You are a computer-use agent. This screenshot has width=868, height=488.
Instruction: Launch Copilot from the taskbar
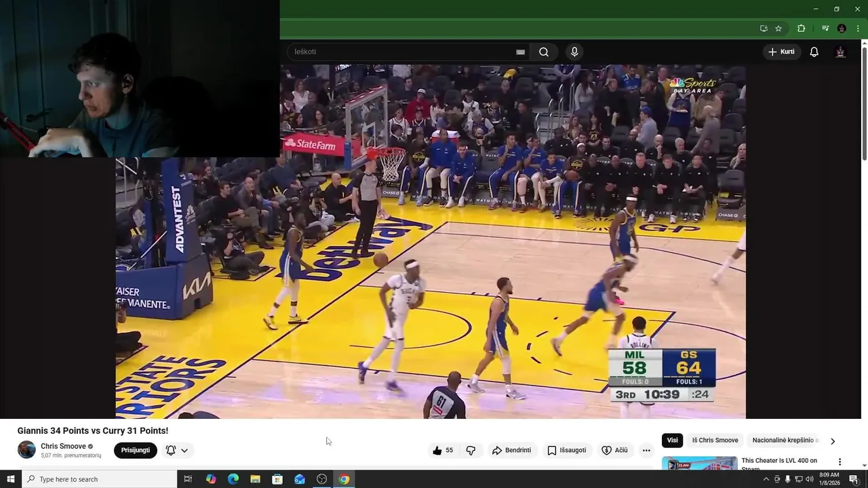tap(211, 479)
